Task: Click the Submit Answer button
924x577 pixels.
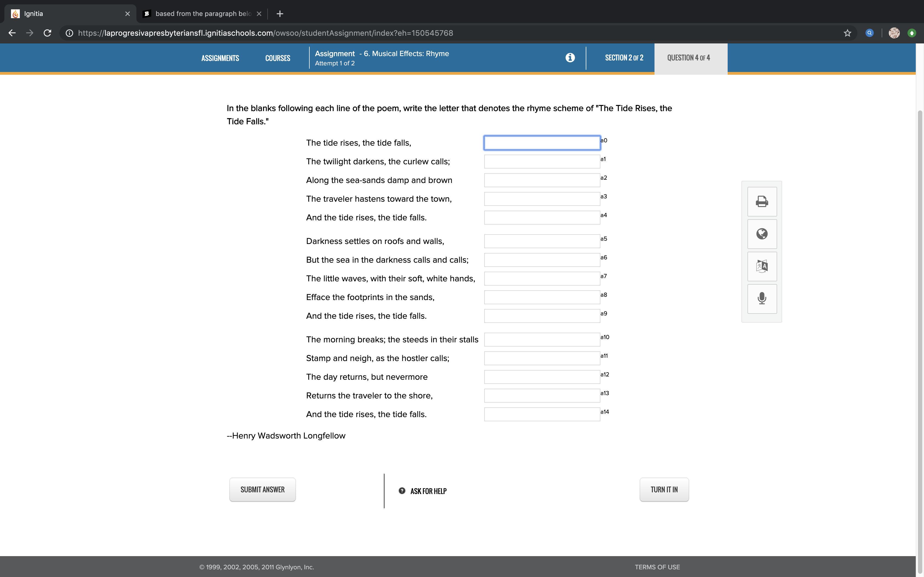Action: tap(262, 490)
